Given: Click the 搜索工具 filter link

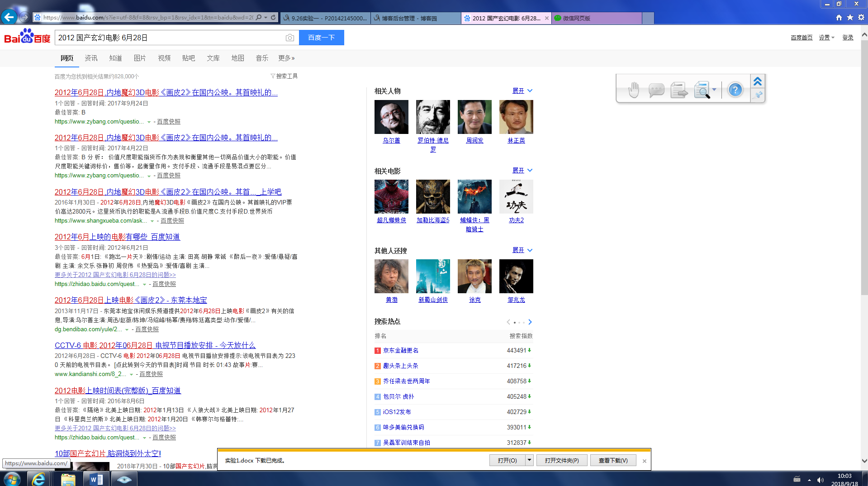Looking at the screenshot, I should 284,76.
